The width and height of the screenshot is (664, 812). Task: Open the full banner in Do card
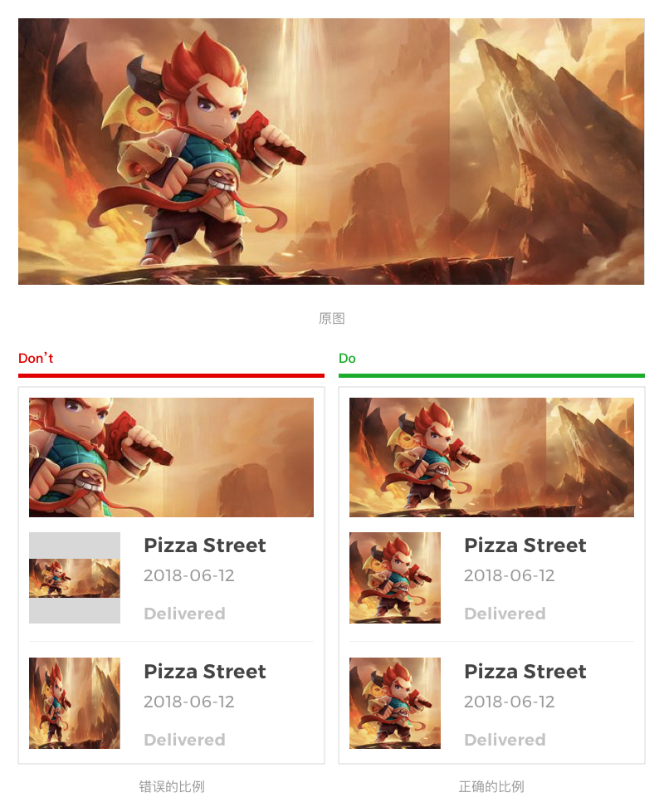[x=491, y=457]
